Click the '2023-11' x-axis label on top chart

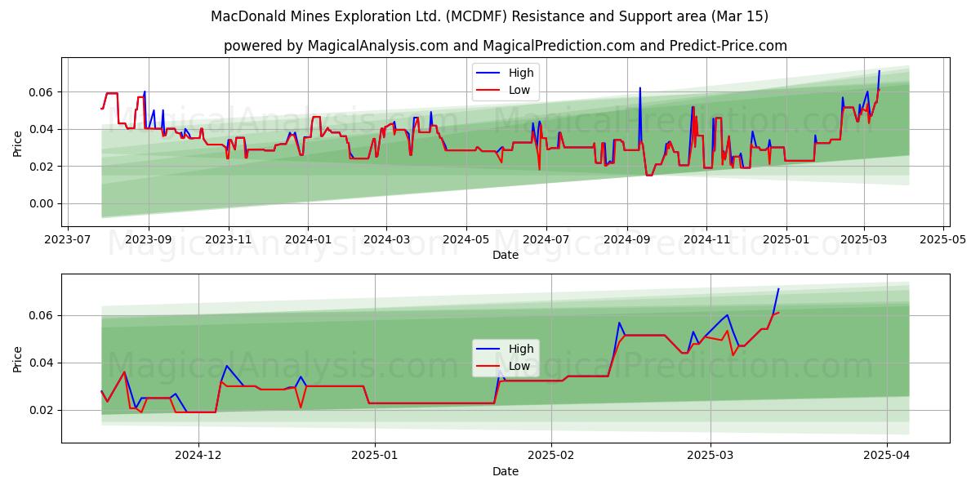click(228, 240)
